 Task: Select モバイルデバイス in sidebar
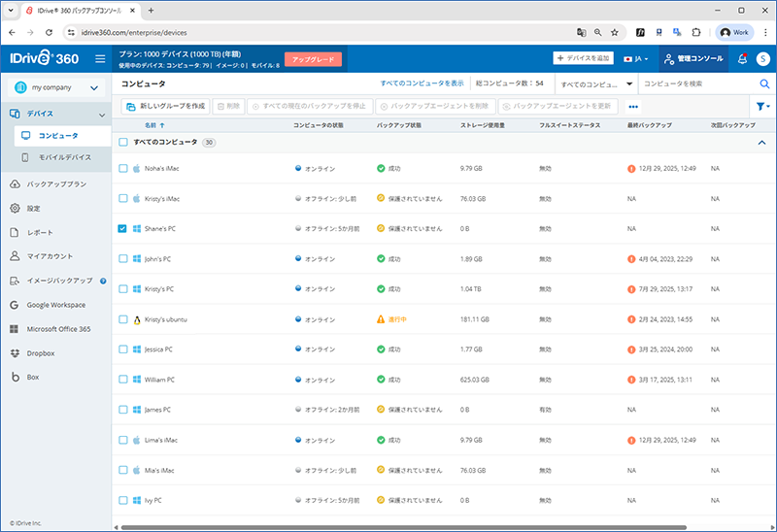(x=64, y=156)
